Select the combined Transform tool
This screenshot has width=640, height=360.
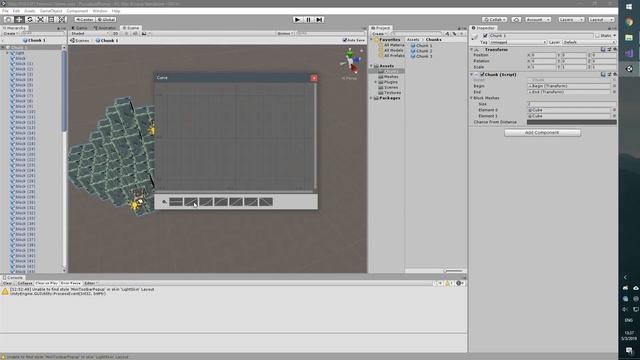[x=61, y=20]
